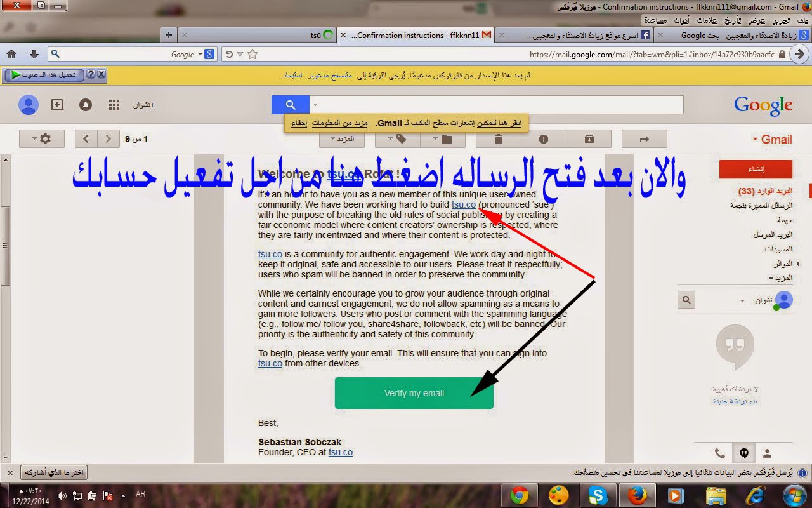Viewport: 812px width, 508px height.
Task: Close Confirmation instructions tab
Action: 343,35
